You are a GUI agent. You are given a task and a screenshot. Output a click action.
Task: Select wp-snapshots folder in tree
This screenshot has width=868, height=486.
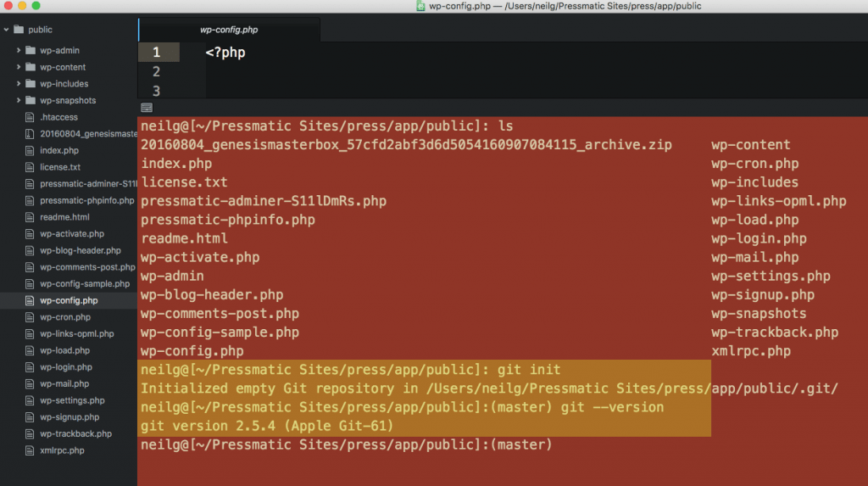pyautogui.click(x=68, y=100)
